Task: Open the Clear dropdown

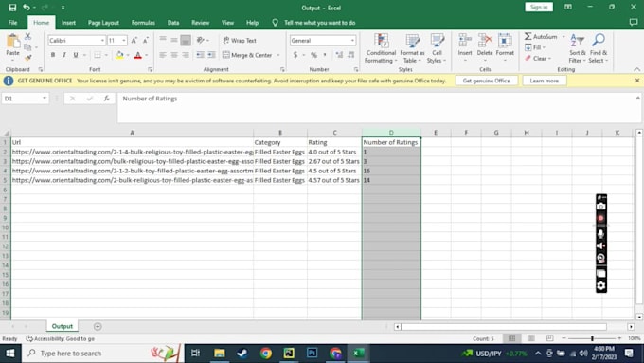Action: pos(538,59)
